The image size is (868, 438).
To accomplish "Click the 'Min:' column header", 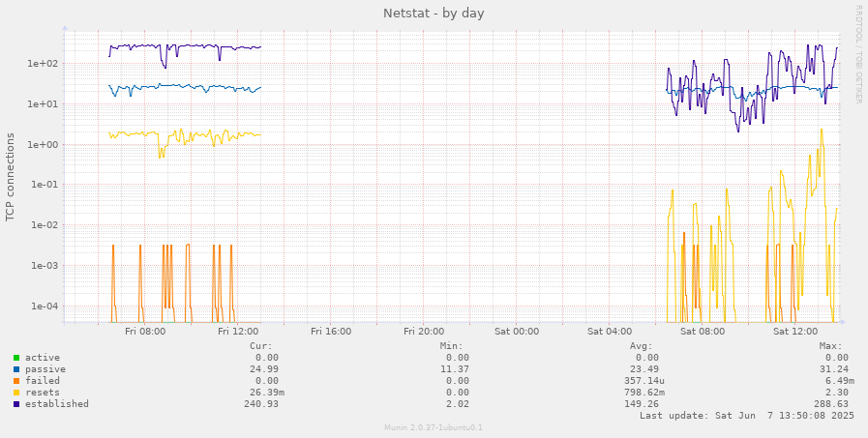I will (x=452, y=346).
